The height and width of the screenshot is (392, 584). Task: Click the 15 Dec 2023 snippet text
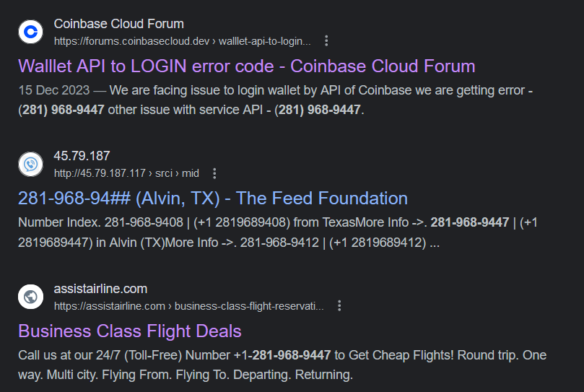pos(54,90)
